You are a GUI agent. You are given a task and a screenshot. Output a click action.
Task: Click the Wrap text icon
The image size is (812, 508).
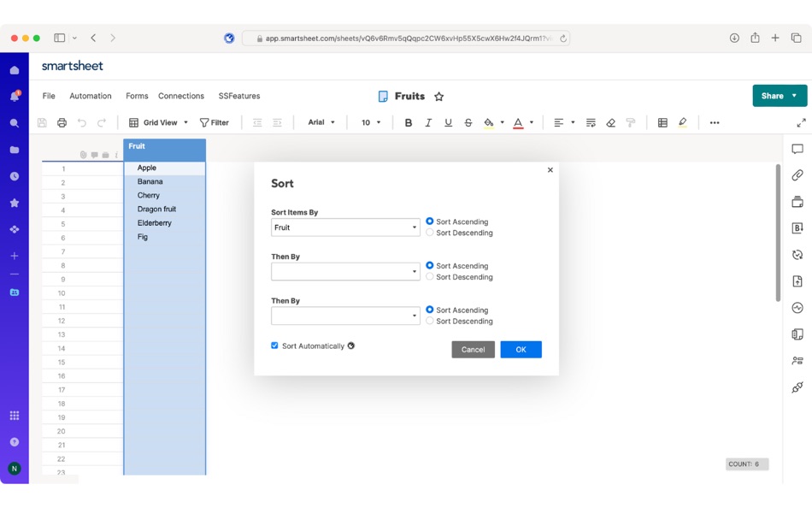[x=591, y=123]
